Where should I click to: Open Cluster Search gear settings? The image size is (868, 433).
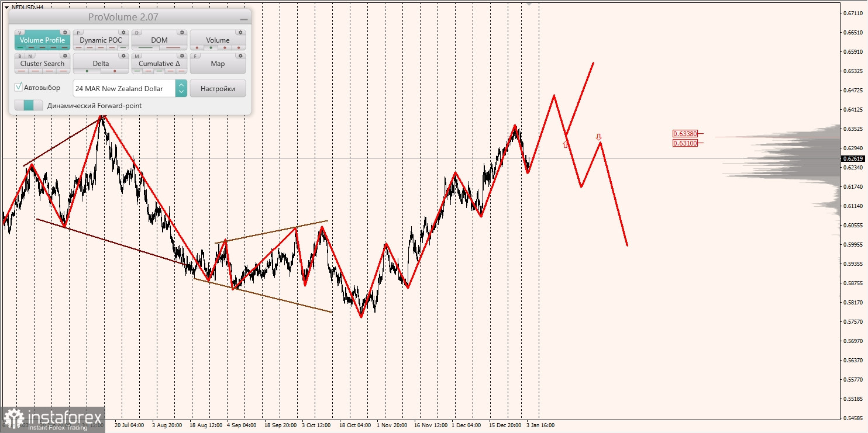click(x=65, y=56)
